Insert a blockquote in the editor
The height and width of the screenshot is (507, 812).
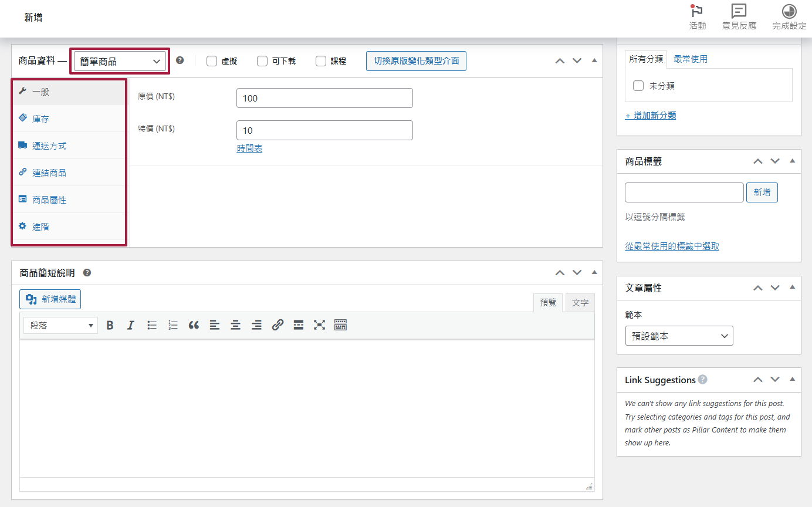[194, 325]
